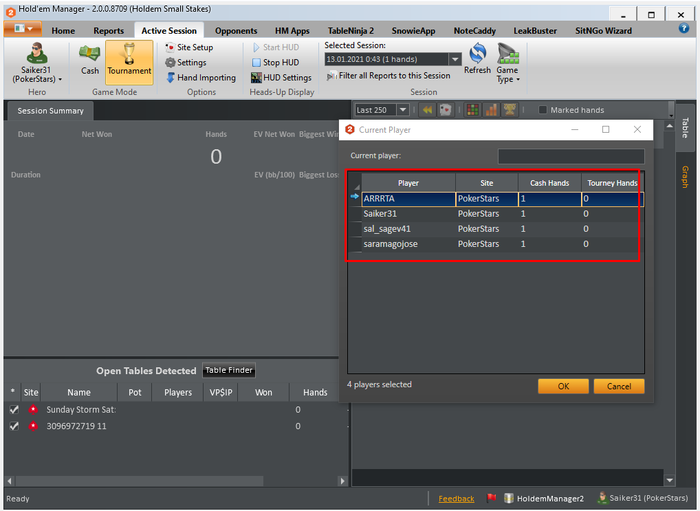
Task: Open the Feedback link
Action: coord(456,499)
